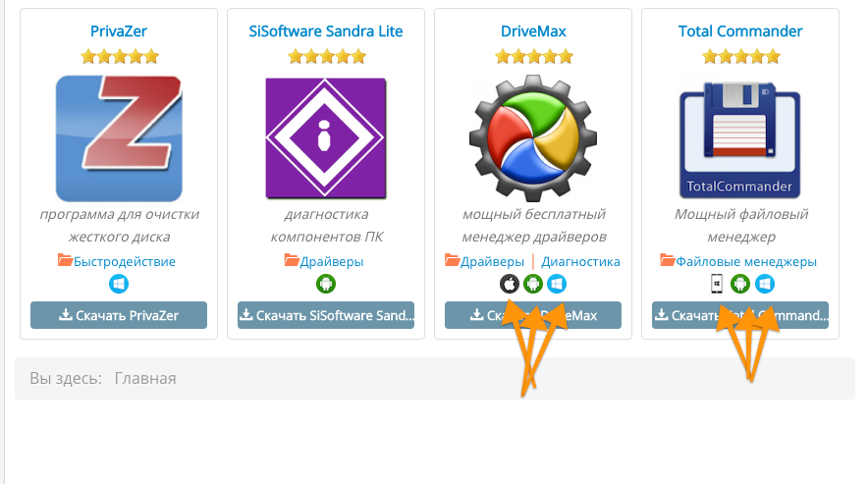Open the SiSoftware Sandra Lite title link
868x484 pixels.
(326, 31)
